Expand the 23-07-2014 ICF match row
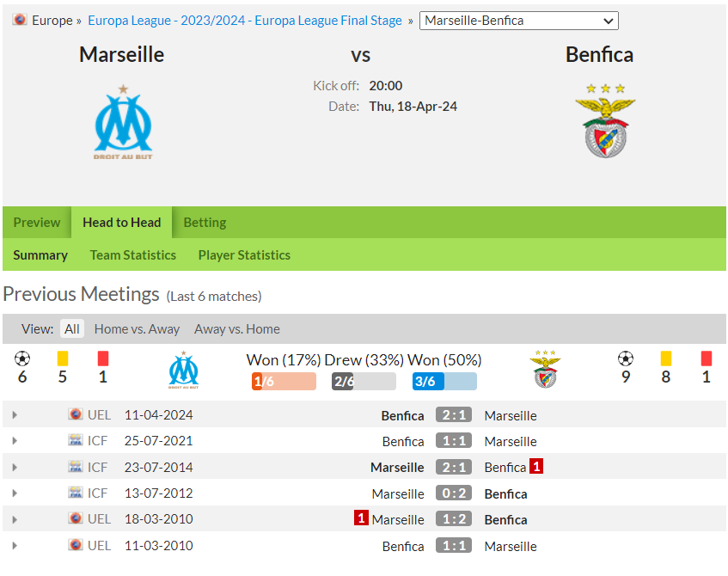The height and width of the screenshot is (576, 728). click(15, 468)
